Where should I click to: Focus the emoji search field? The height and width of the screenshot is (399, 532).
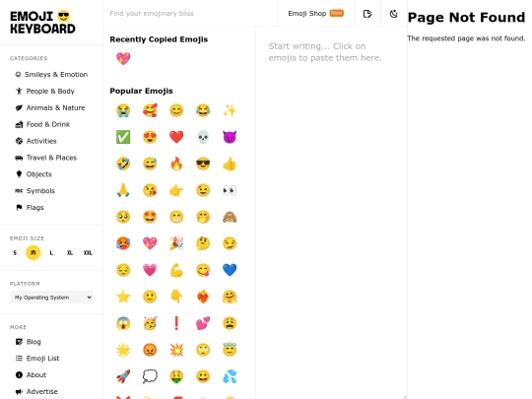(x=190, y=13)
